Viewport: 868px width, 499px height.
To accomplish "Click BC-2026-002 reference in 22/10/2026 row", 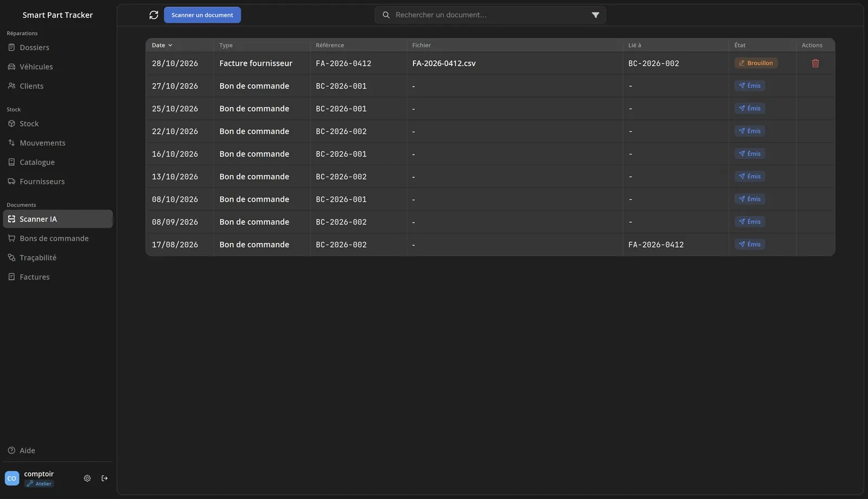I will coord(341,131).
